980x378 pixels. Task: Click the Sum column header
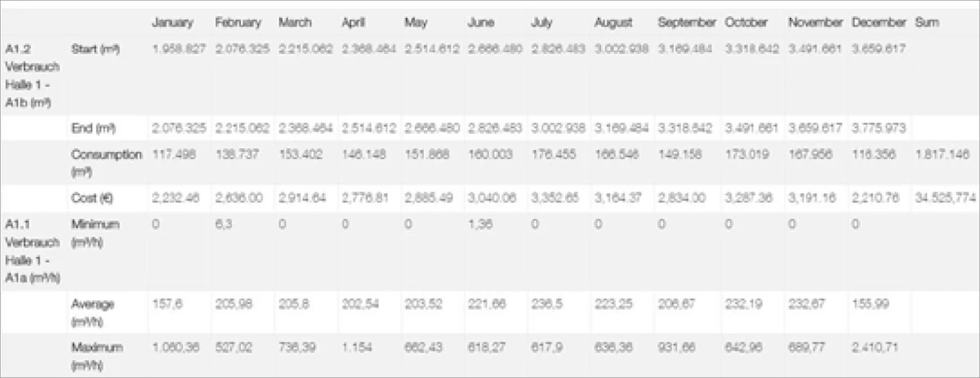927,22
